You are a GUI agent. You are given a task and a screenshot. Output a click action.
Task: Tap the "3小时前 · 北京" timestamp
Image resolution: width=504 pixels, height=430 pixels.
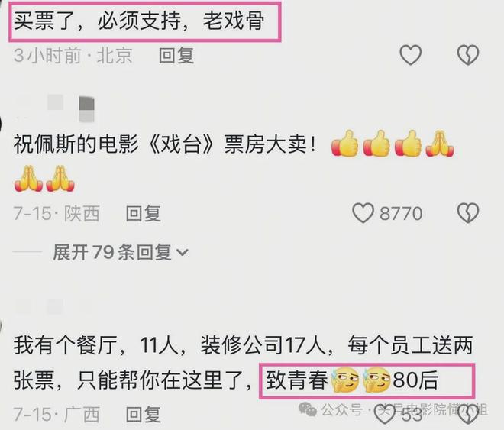73,55
